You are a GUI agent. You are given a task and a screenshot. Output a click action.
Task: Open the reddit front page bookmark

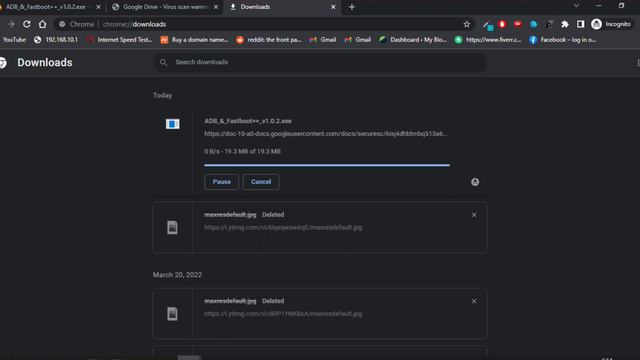tap(269, 40)
